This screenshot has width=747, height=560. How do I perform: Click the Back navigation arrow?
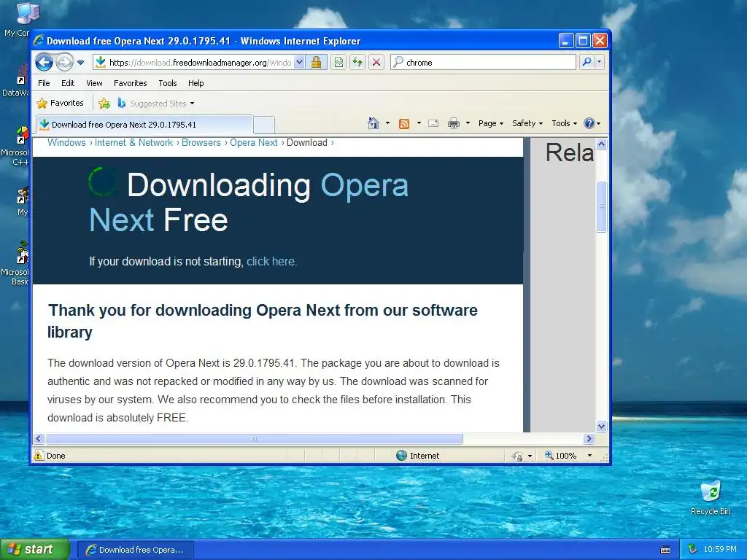pyautogui.click(x=44, y=62)
